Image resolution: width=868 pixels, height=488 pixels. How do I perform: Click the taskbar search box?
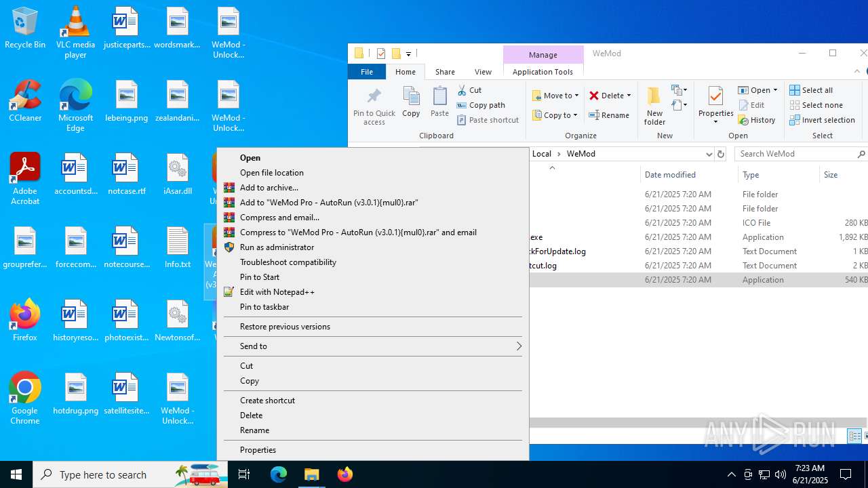(x=130, y=474)
